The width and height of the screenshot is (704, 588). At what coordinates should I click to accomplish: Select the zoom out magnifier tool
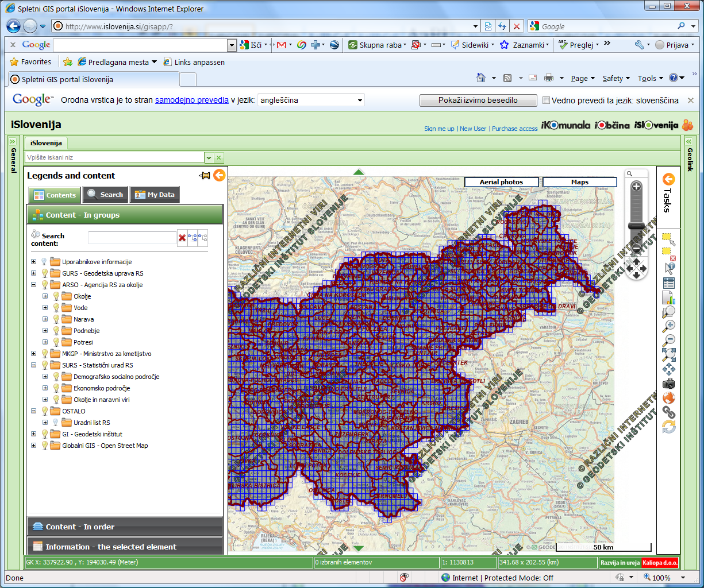(x=668, y=341)
